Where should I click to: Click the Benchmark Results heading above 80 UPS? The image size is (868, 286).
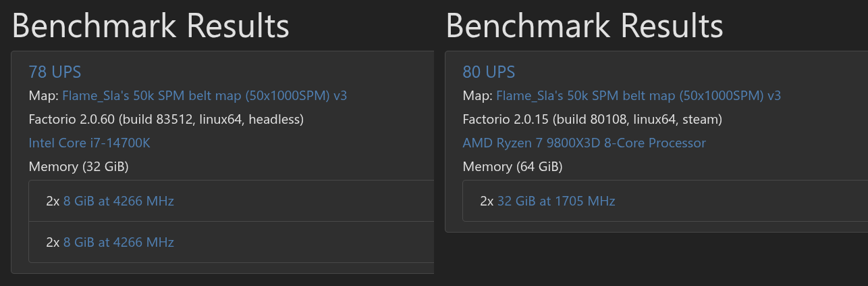pos(585,26)
